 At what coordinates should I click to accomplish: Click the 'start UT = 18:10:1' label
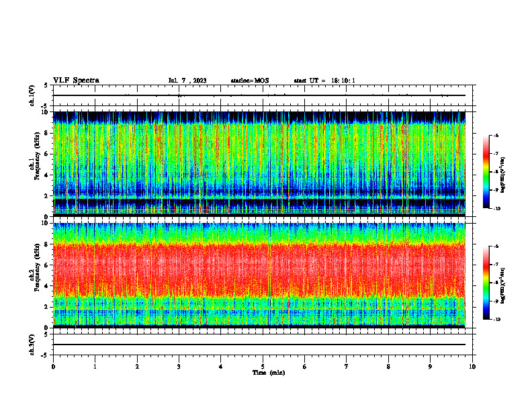pyautogui.click(x=324, y=81)
